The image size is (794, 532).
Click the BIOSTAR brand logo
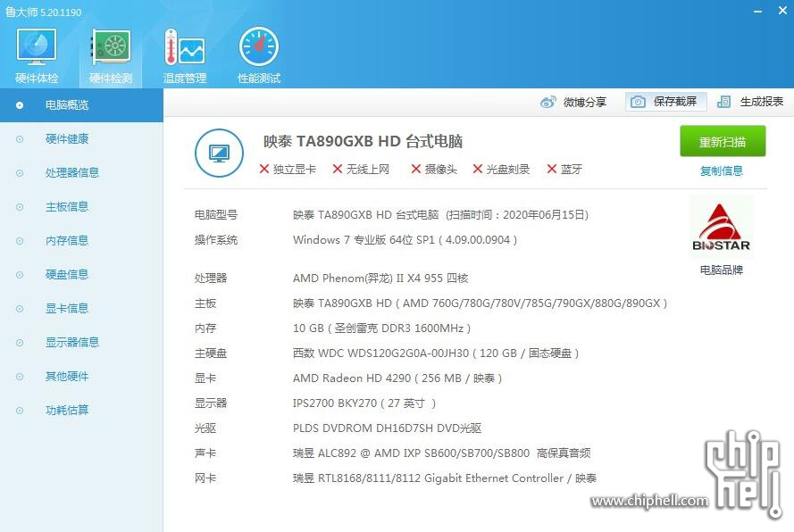721,228
